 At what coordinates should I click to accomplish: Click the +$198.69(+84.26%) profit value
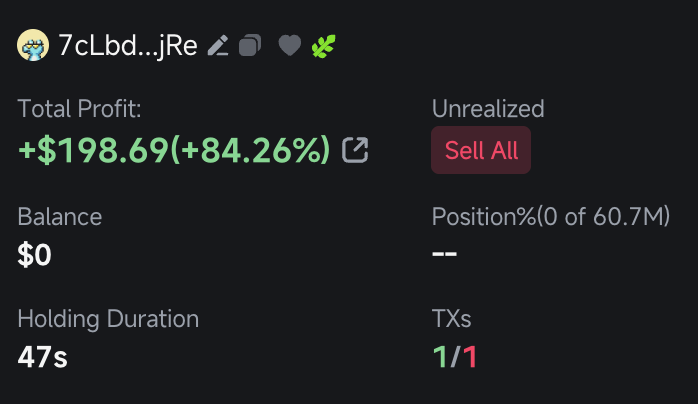point(175,151)
